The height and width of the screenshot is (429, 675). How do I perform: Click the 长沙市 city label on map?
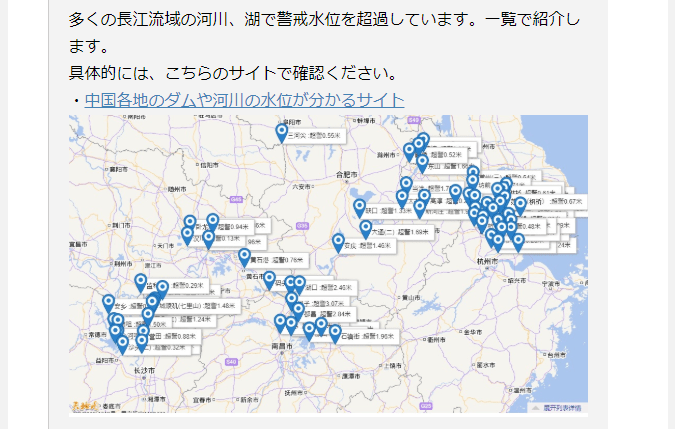143,370
